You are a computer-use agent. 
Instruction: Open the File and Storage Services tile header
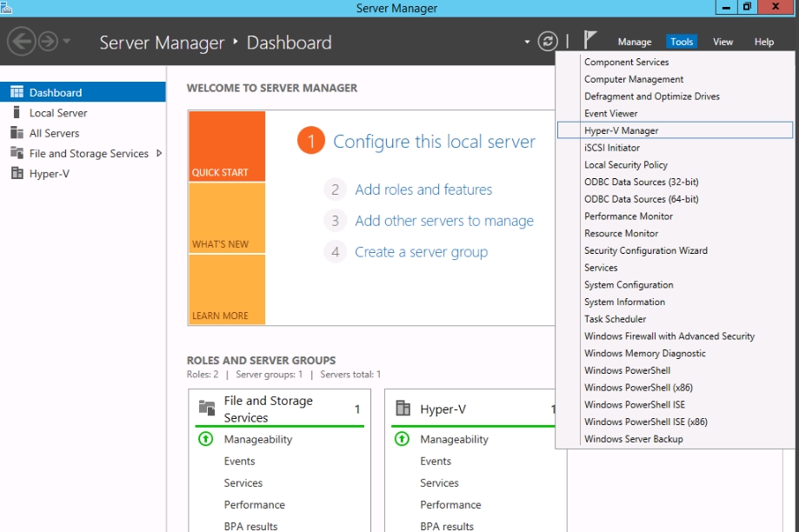(268, 409)
